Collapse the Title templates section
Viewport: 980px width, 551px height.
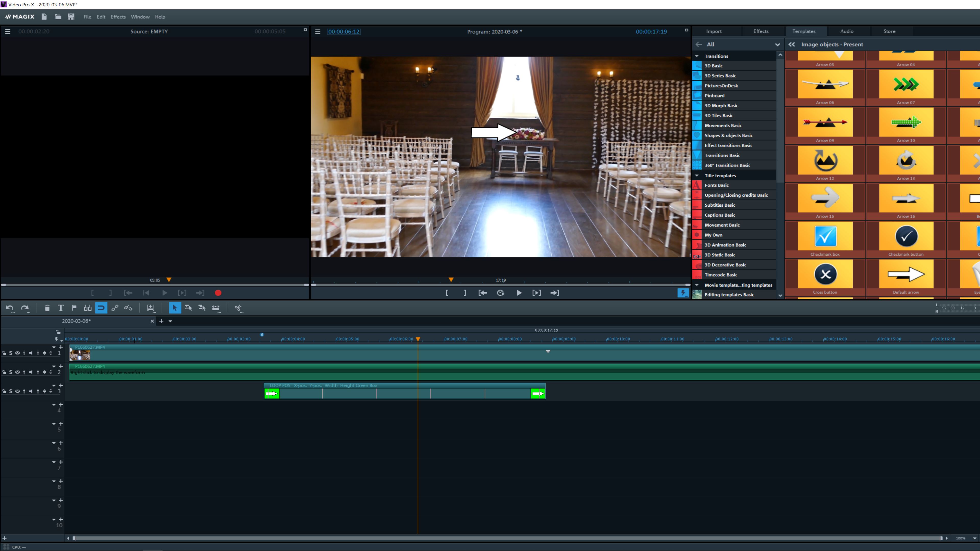697,176
